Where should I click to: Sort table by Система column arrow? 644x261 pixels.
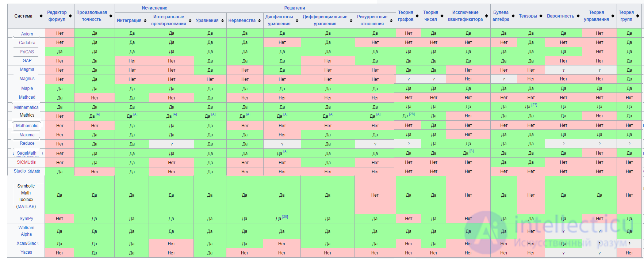(x=41, y=16)
